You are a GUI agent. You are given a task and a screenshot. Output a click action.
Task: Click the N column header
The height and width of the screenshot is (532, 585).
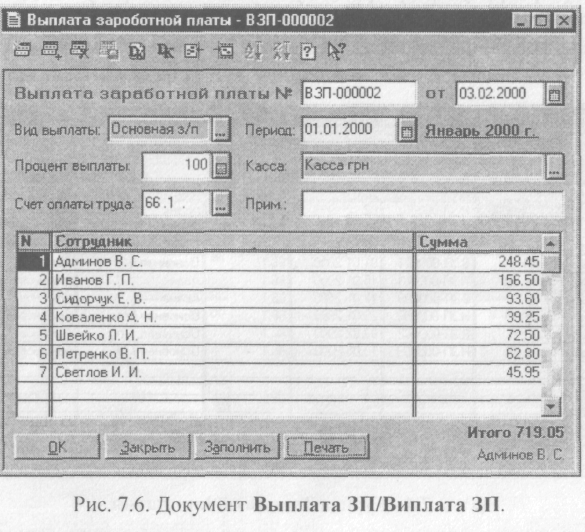tap(33, 241)
